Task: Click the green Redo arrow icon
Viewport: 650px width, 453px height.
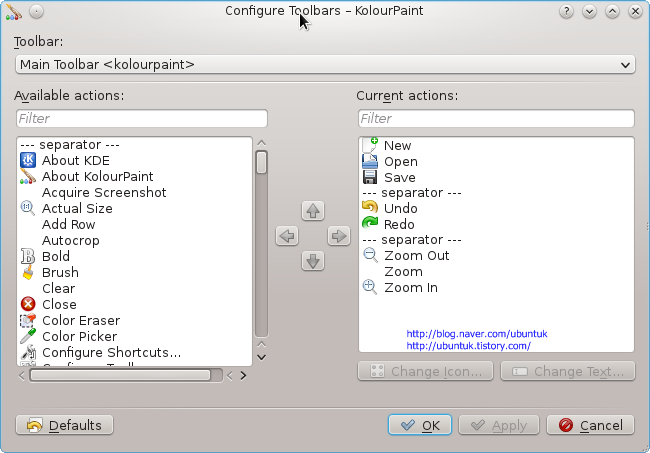Action: pyautogui.click(x=370, y=224)
